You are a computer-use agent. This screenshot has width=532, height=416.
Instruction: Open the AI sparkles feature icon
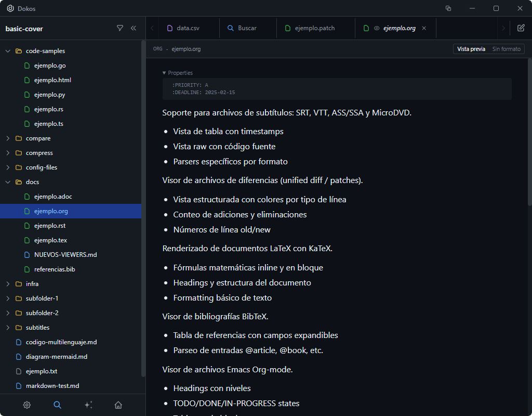coord(88,405)
